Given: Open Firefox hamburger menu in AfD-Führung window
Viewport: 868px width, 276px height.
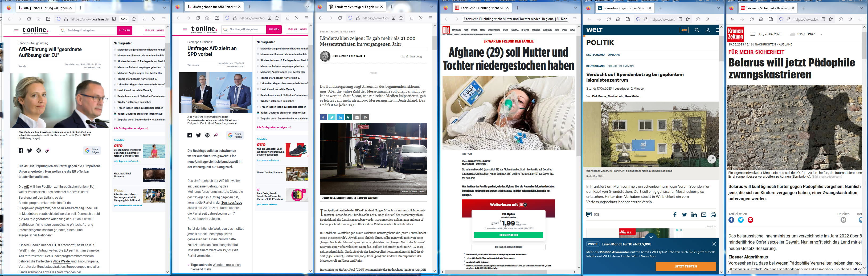Looking at the screenshot, I should click(163, 19).
